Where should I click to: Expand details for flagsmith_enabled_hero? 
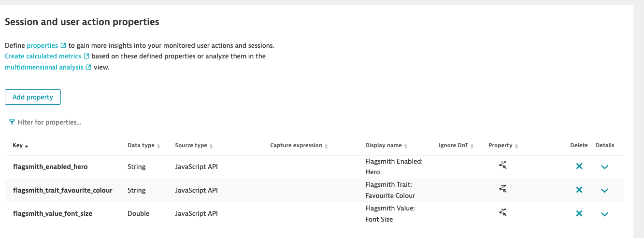click(x=604, y=167)
